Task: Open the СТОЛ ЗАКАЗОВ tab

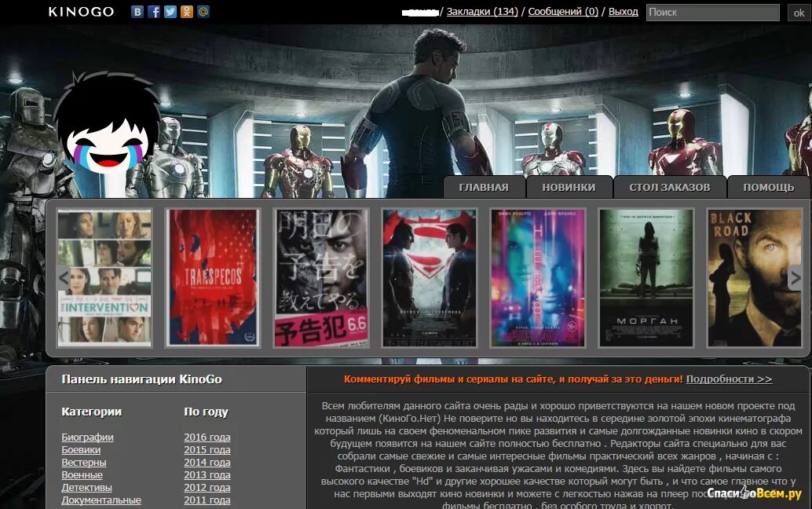Action: 670,188
